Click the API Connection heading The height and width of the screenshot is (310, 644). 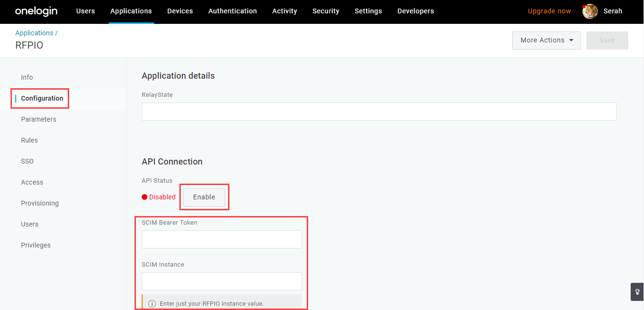[x=172, y=162]
